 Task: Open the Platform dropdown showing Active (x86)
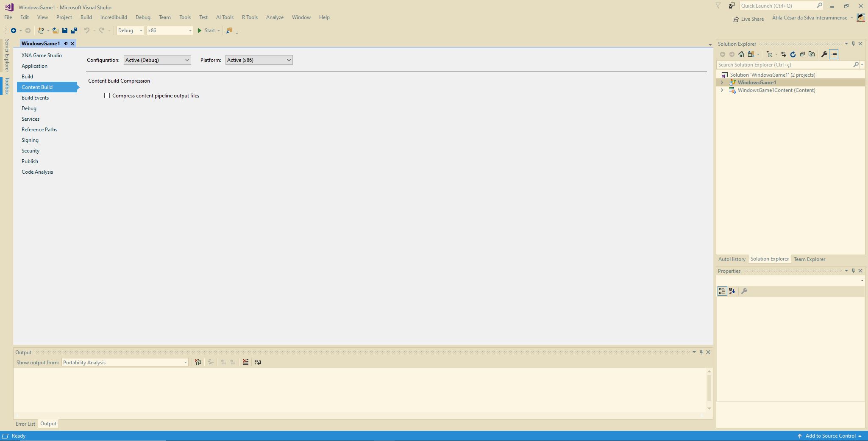[x=259, y=60]
